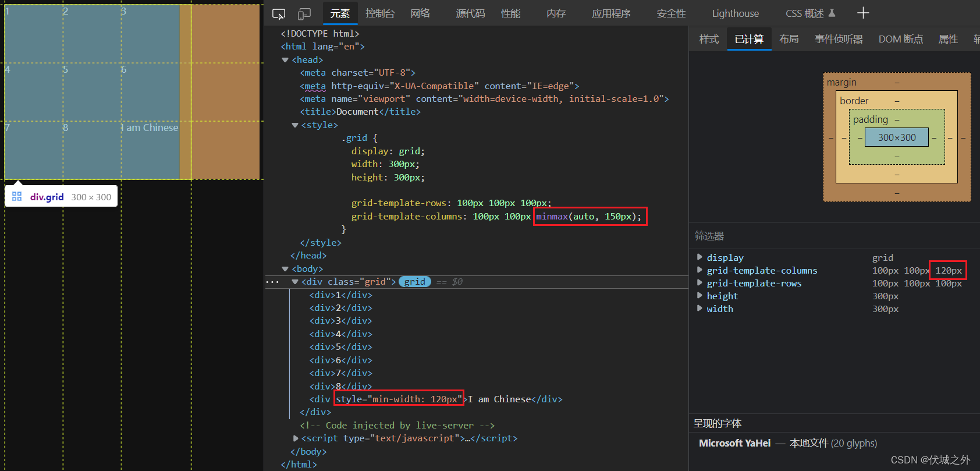Expand the computed width property
The height and width of the screenshot is (471, 980).
[700, 308]
